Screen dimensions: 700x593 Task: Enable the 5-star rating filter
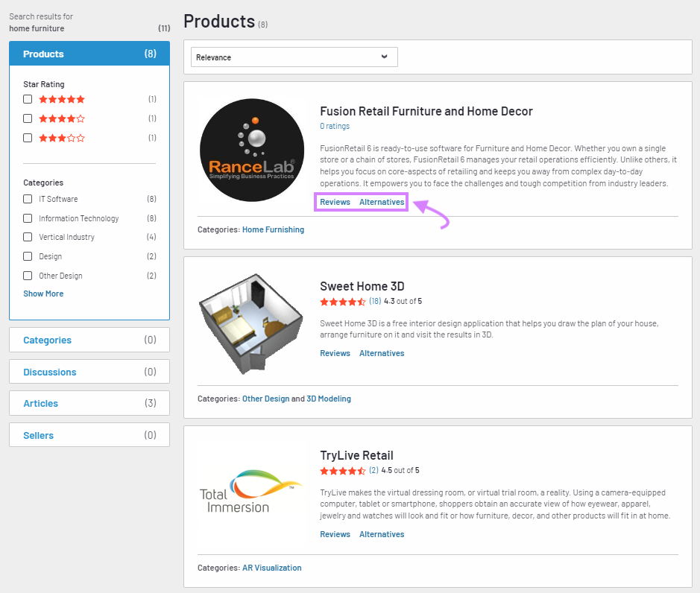[x=28, y=98]
